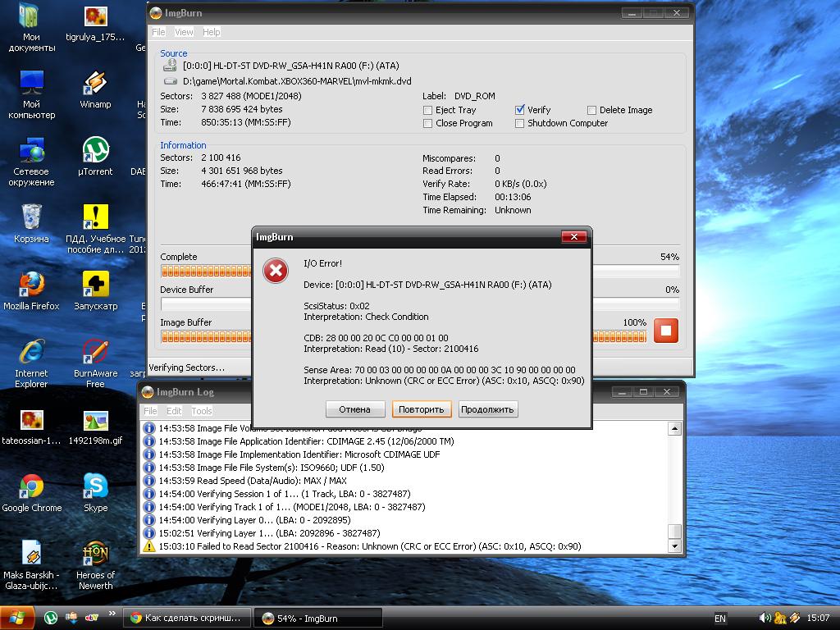Click the Windows Start button

pos(17,619)
